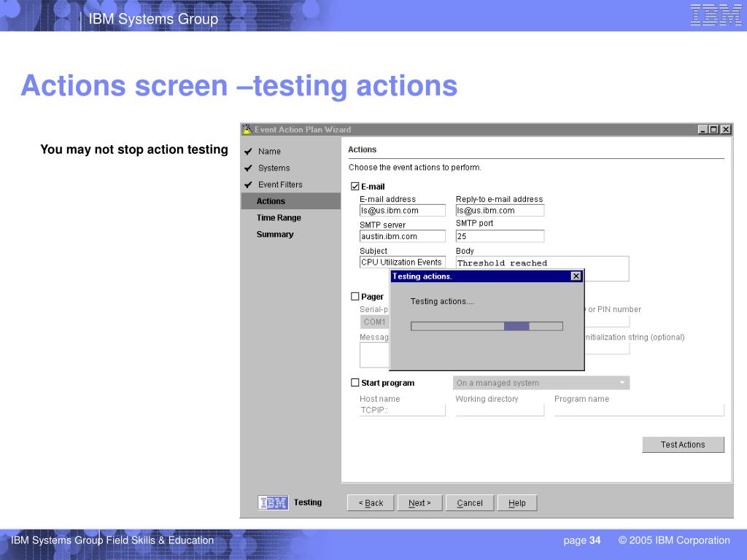The image size is (747, 560).
Task: Open the 'On a managed system' dropdown
Action: point(541,383)
